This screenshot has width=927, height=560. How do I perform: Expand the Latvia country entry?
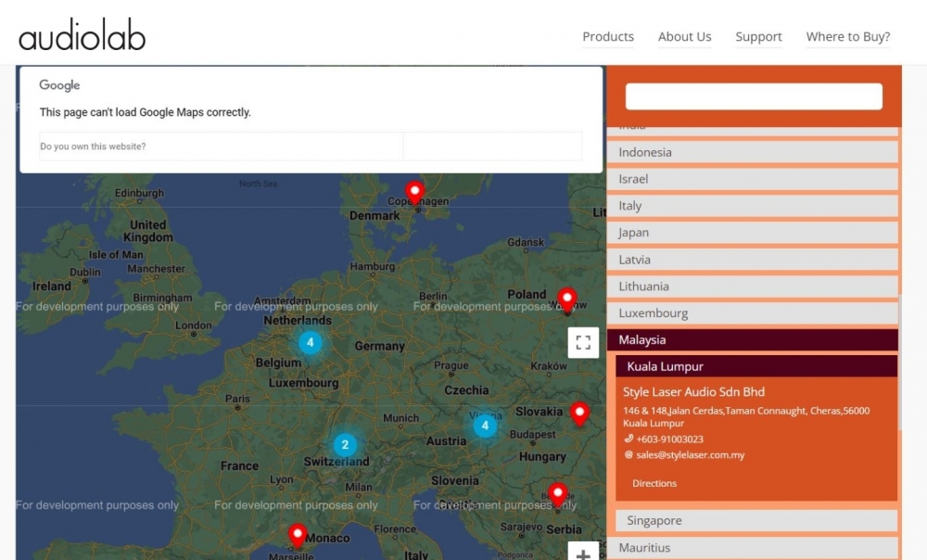pyautogui.click(x=752, y=260)
